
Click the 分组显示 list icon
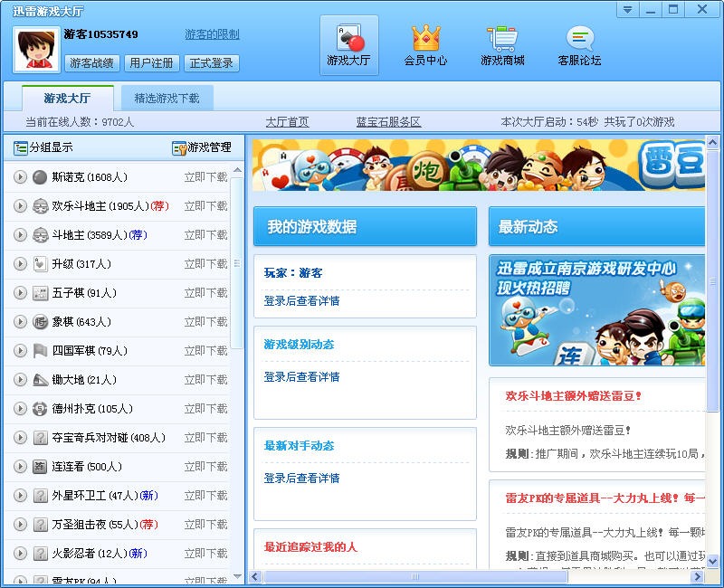click(20, 147)
